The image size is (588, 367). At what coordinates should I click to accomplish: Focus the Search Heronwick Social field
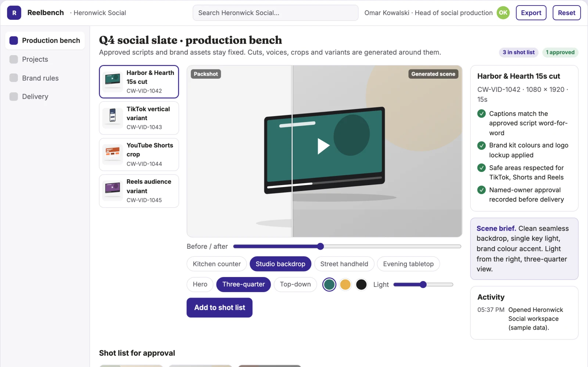click(x=275, y=13)
